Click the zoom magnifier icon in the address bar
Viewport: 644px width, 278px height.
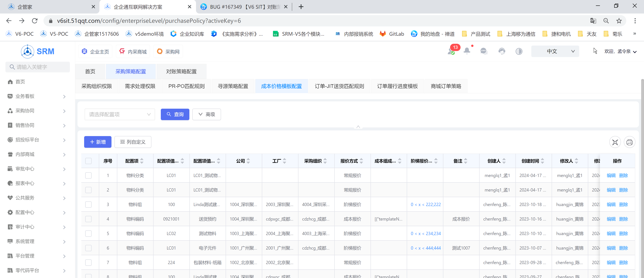[606, 21]
